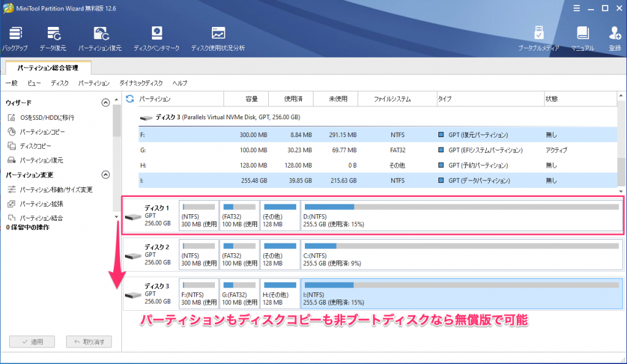The height and width of the screenshot is (364, 627).
Task: Click the GPT (データパーティション) type swatch
Action: click(x=441, y=180)
